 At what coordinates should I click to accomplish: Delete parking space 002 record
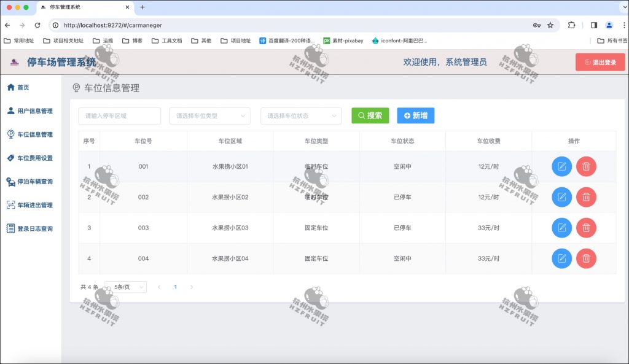[587, 197]
